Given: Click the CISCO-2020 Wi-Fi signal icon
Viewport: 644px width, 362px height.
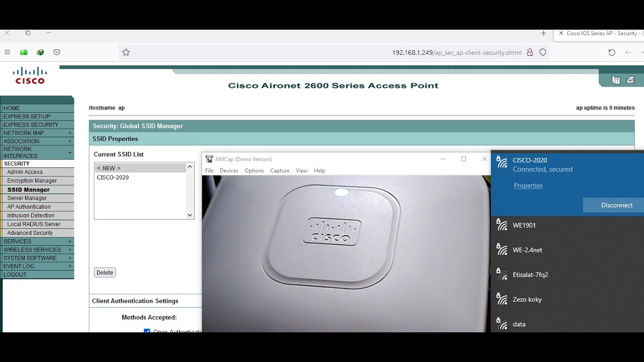Looking at the screenshot, I should tap(502, 161).
